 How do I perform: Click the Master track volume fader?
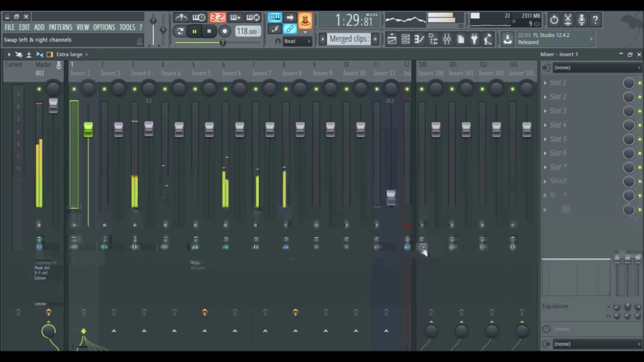(x=53, y=106)
